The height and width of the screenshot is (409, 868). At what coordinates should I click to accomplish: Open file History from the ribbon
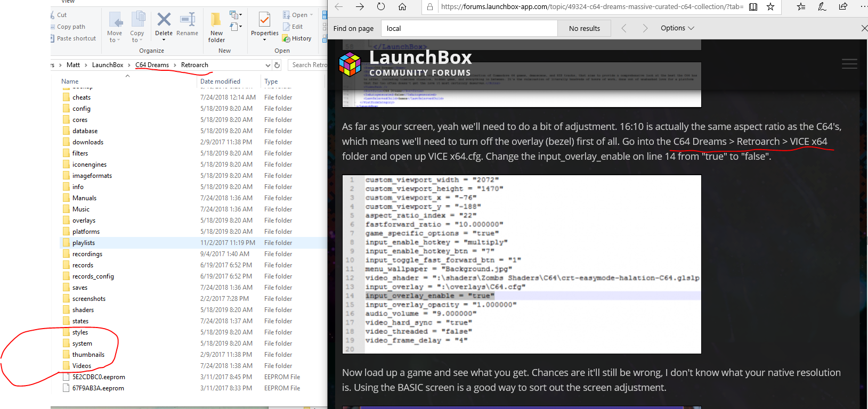coord(297,38)
